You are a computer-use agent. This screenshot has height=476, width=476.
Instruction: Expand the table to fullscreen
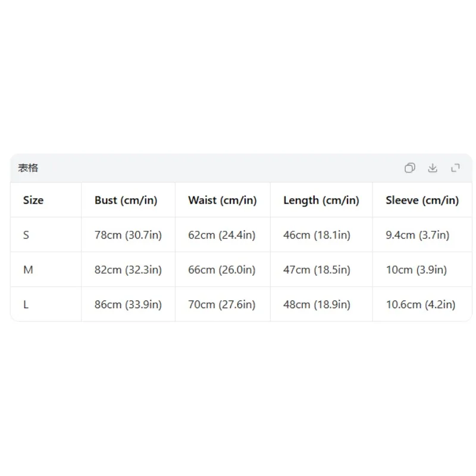point(455,168)
